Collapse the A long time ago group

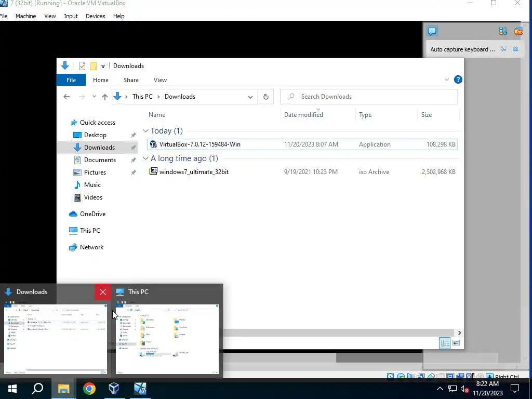point(145,158)
